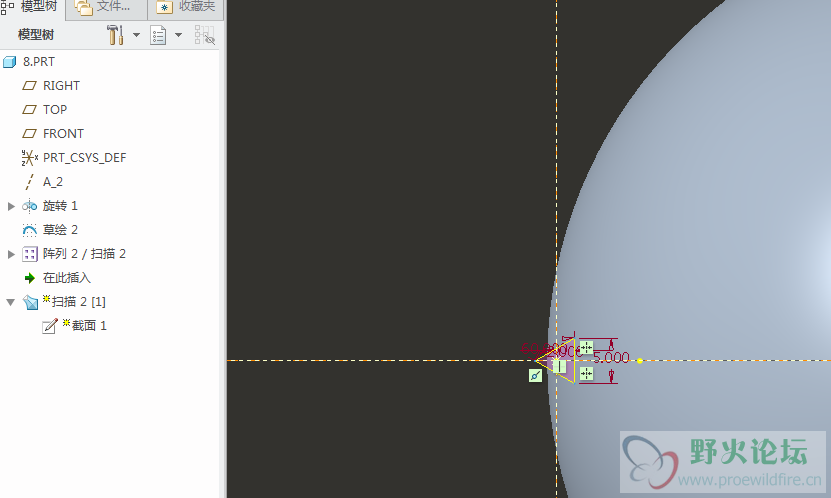Click the green insert-here arrow icon
This screenshot has height=498, width=831.
pos(30,278)
